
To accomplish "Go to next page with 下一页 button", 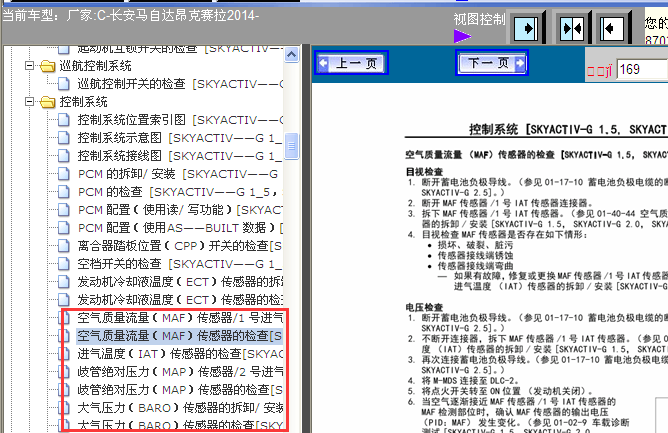I will pyautogui.click(x=492, y=63).
